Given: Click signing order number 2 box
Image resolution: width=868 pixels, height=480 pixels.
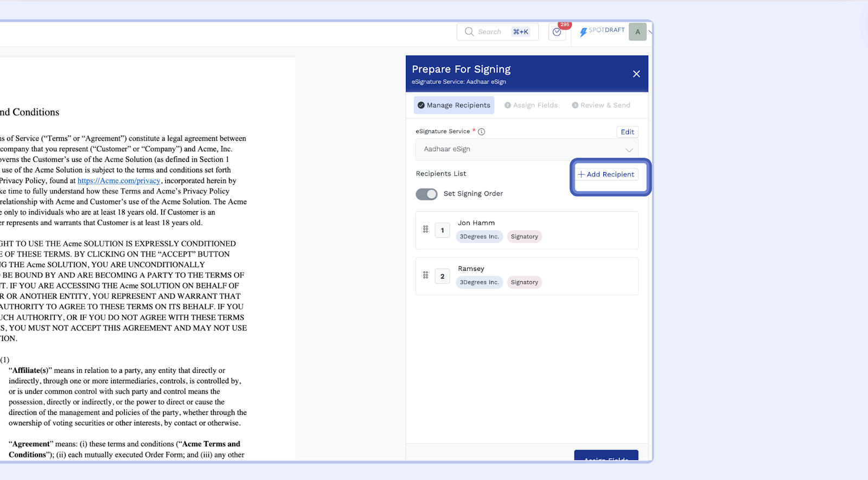Looking at the screenshot, I should (442, 276).
